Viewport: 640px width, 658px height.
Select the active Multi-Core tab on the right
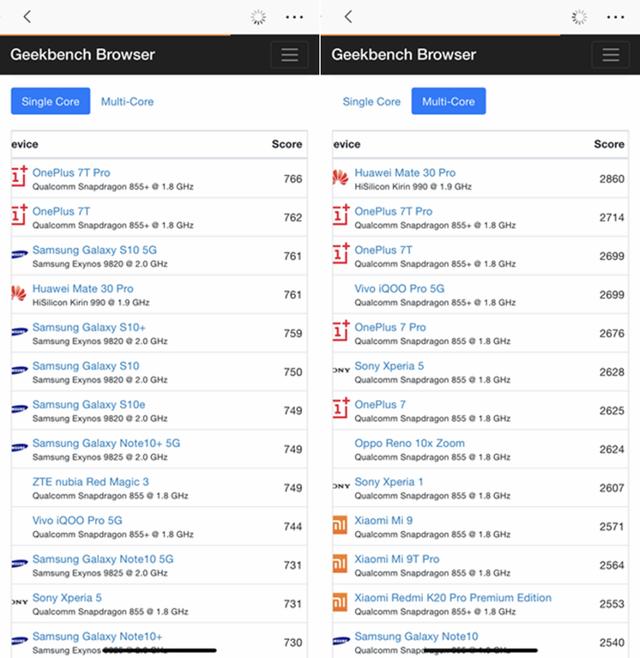pyautogui.click(x=449, y=101)
